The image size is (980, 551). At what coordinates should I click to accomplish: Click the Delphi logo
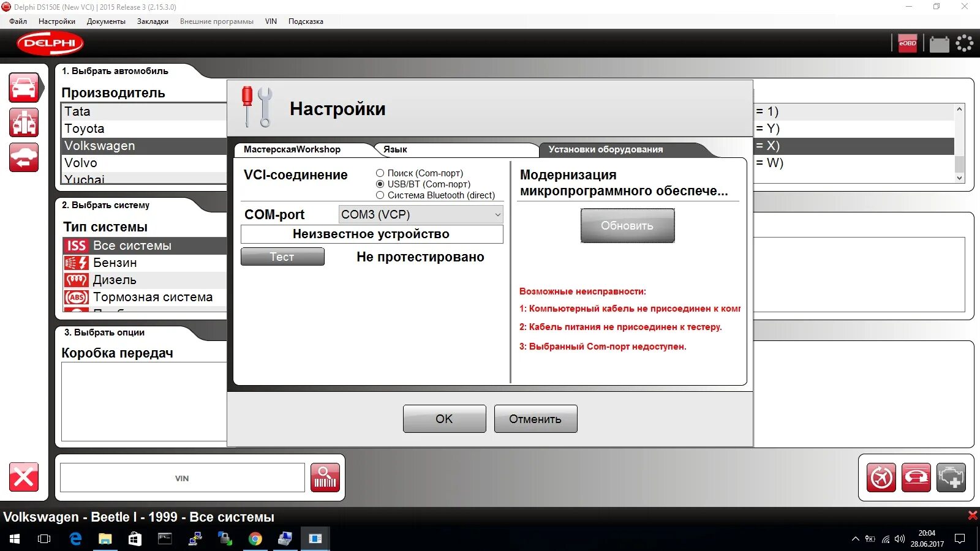point(50,43)
